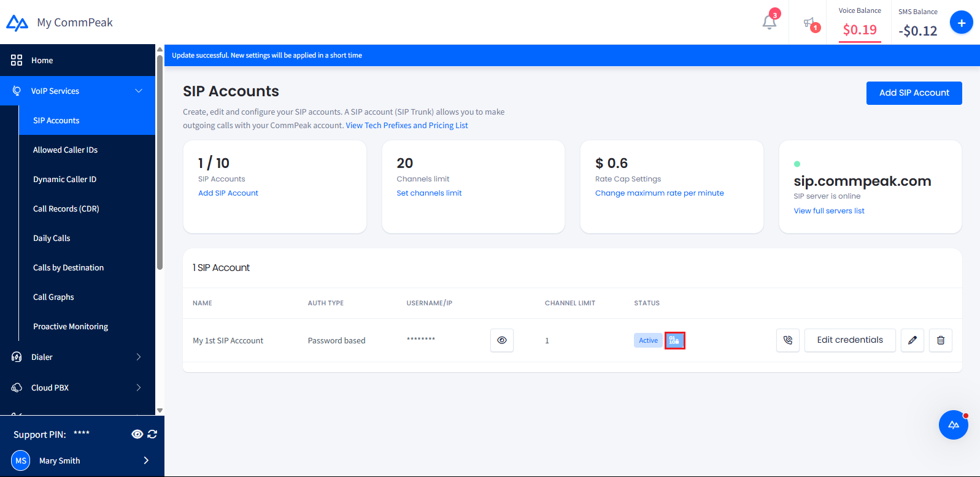The width and height of the screenshot is (980, 477).
Task: Open the CommPeak chat widget bubble
Action: 954,425
